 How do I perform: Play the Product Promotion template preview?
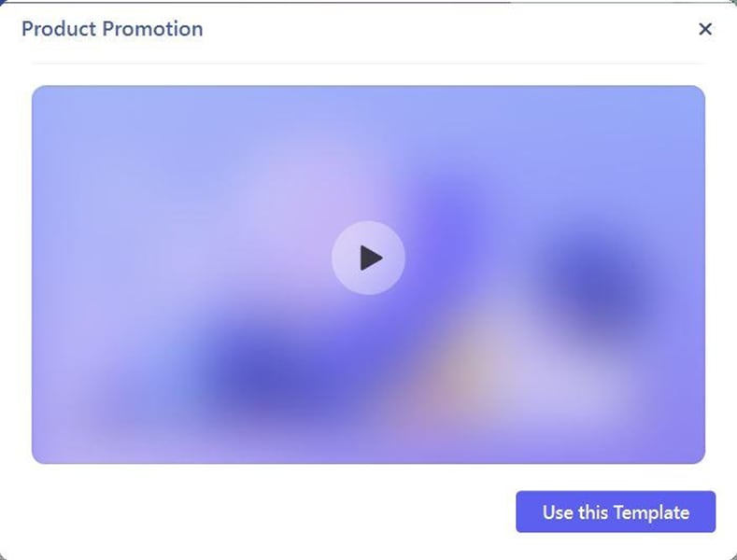point(368,258)
